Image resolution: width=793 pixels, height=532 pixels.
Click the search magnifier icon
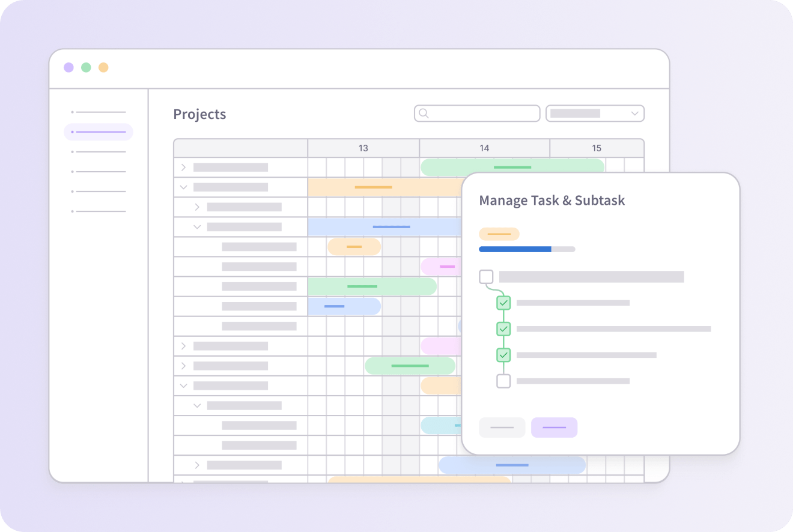point(424,113)
